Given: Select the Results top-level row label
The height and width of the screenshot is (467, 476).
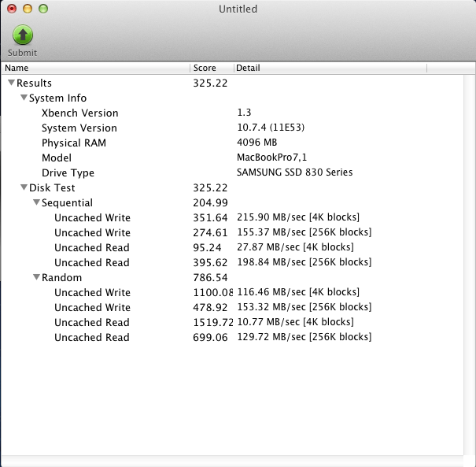Looking at the screenshot, I should [x=34, y=83].
